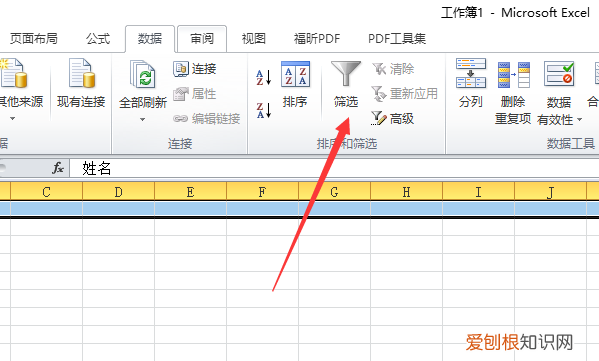The width and height of the screenshot is (599, 361).
Task: Open the Foxit PDF tab
Action: tap(317, 39)
